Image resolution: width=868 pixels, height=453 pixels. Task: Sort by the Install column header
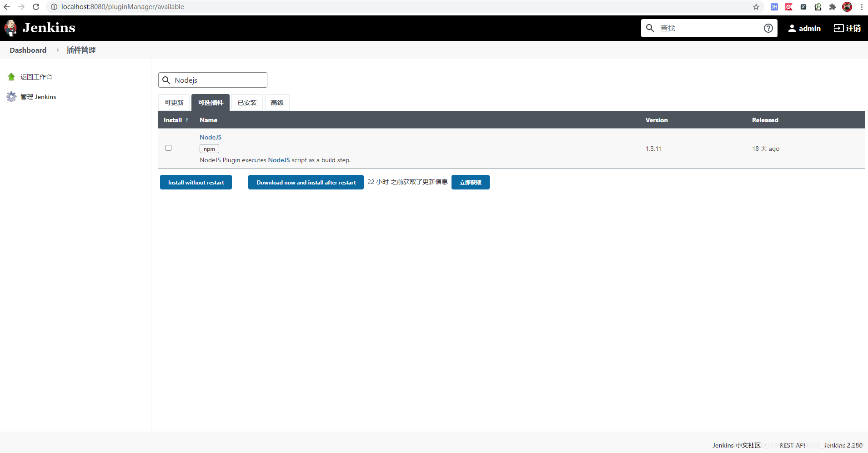176,120
